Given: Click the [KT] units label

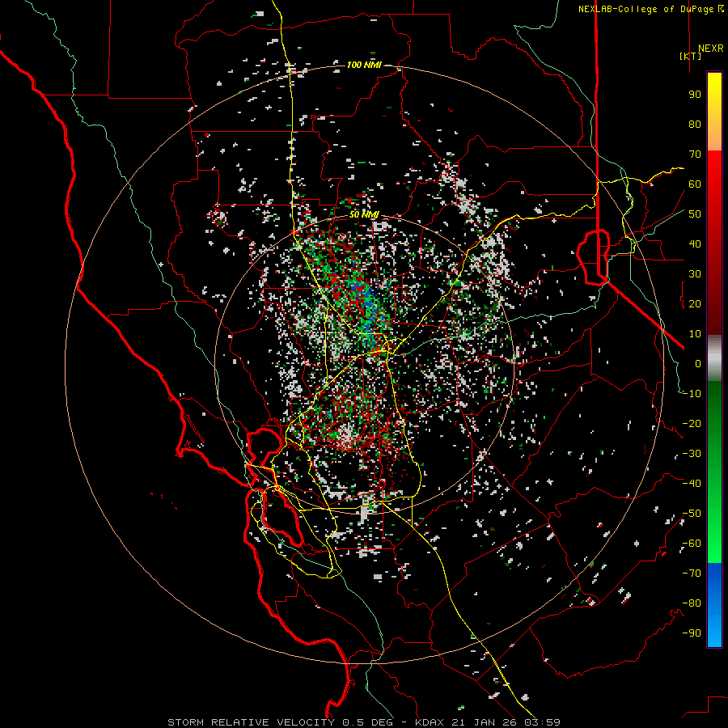Looking at the screenshot, I should (x=691, y=56).
